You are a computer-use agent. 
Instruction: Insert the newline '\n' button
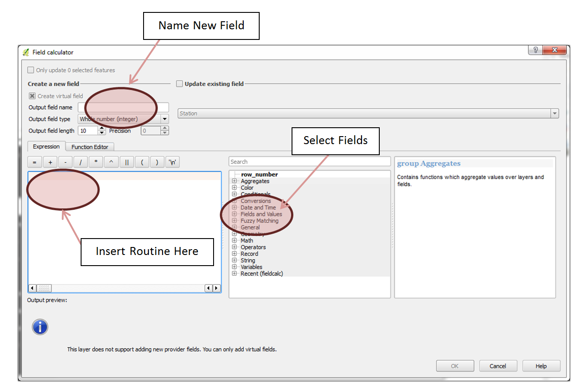172,162
